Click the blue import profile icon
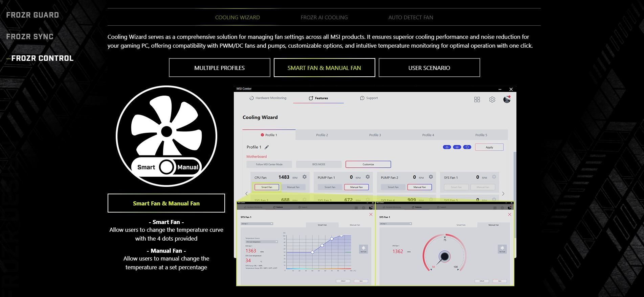Viewport: 644px width, 297px height. click(457, 147)
